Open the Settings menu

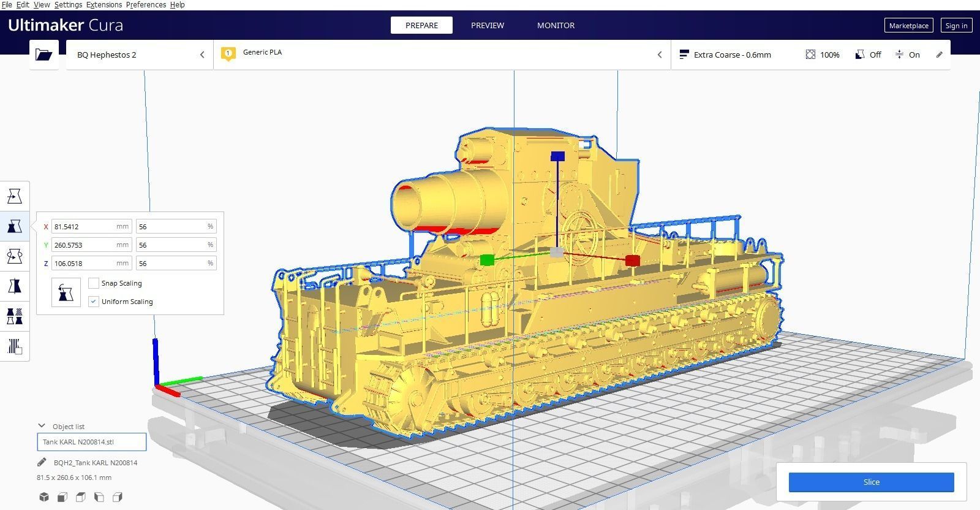(68, 4)
